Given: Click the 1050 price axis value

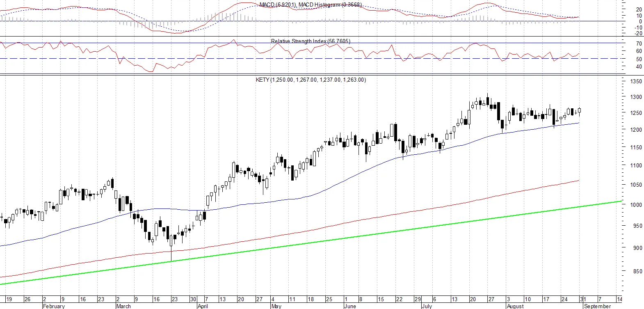Looking at the screenshot, I should click(x=636, y=185).
